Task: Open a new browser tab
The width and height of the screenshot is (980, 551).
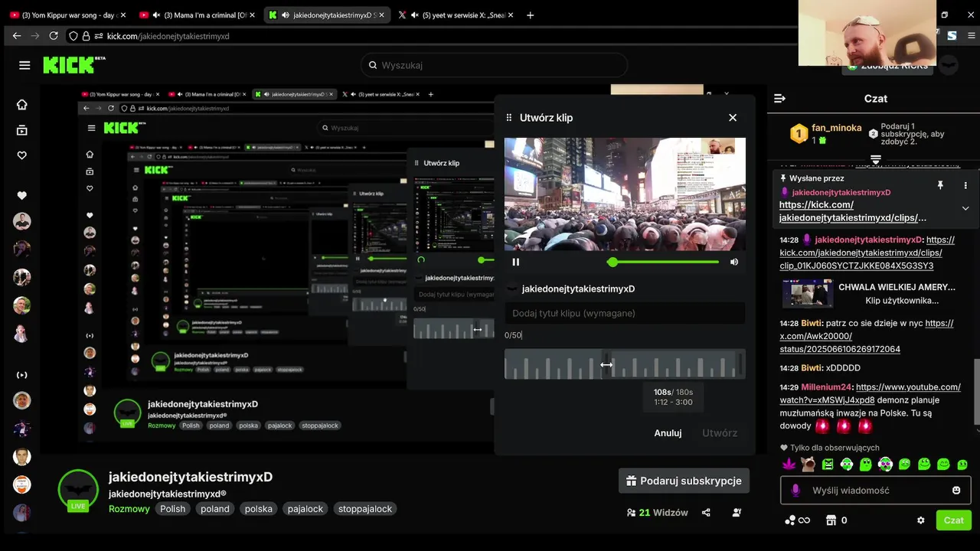Action: pos(530,15)
